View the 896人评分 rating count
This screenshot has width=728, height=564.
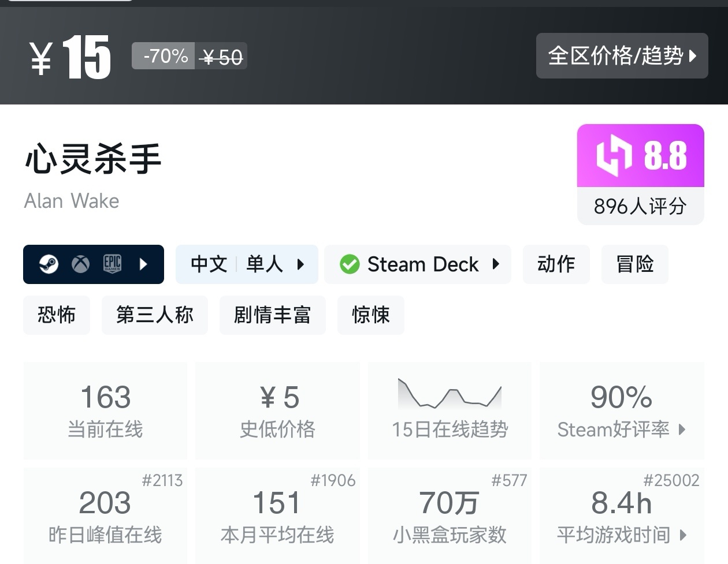coord(640,206)
